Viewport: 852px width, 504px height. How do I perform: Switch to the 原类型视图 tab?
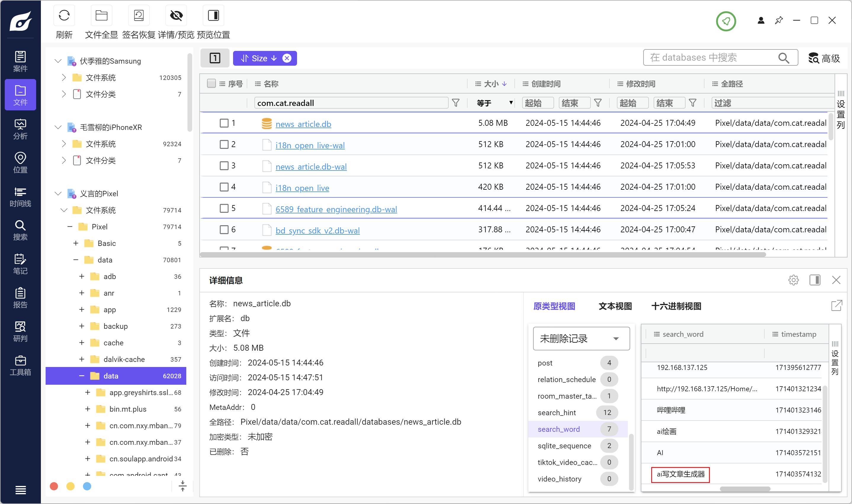(554, 306)
